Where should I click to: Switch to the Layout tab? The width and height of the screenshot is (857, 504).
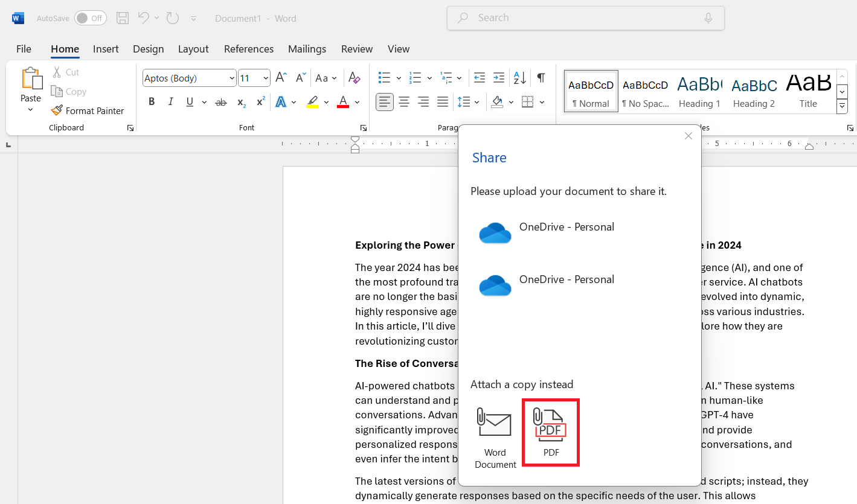pyautogui.click(x=193, y=49)
